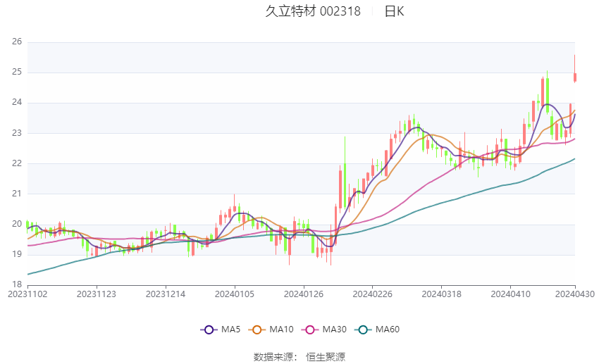
Task: Click the 恒生聚源 data source text
Action: [326, 357]
